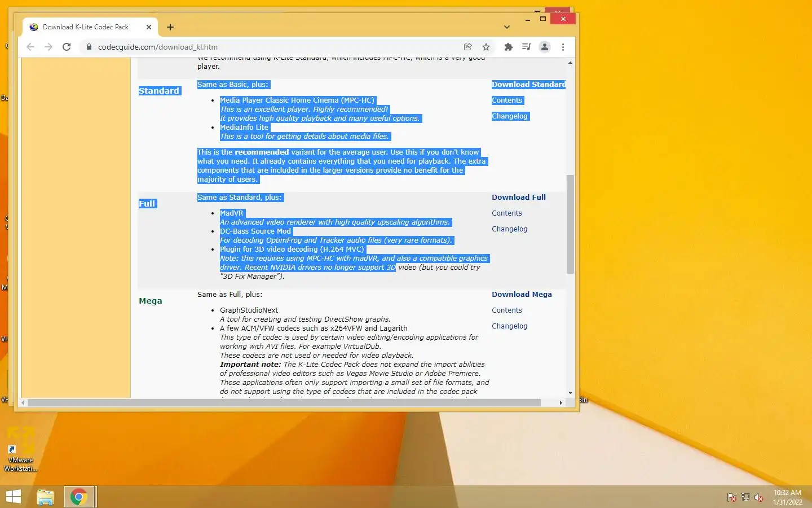The image size is (812, 508).
Task: Click the Download Standard link
Action: [x=528, y=85]
